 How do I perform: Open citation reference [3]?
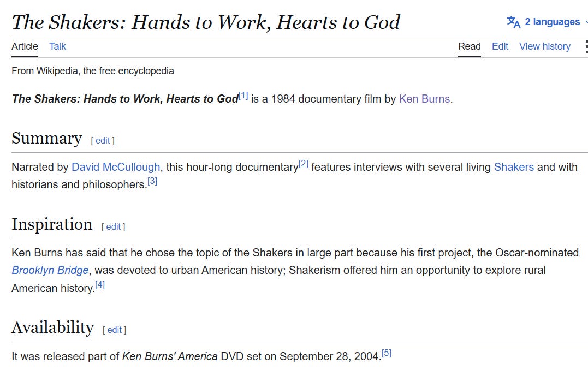click(152, 181)
